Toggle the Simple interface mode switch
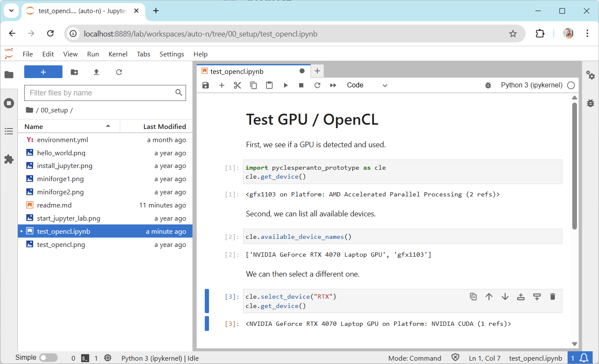599x364 pixels. [48, 358]
